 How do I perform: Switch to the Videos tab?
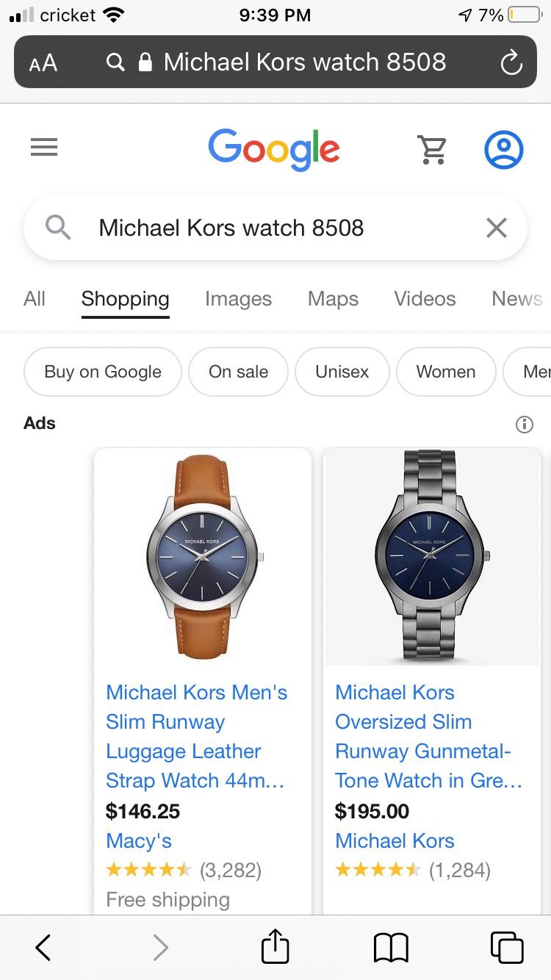[425, 299]
